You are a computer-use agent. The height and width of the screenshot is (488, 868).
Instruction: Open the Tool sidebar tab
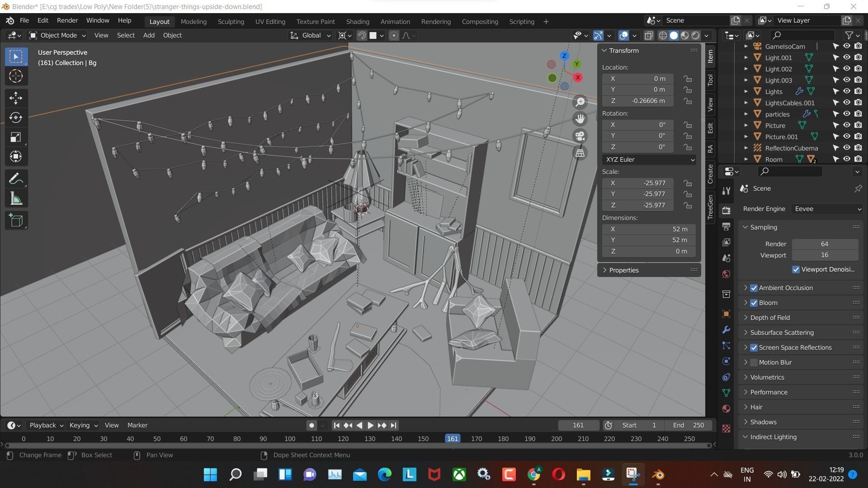pyautogui.click(x=710, y=80)
